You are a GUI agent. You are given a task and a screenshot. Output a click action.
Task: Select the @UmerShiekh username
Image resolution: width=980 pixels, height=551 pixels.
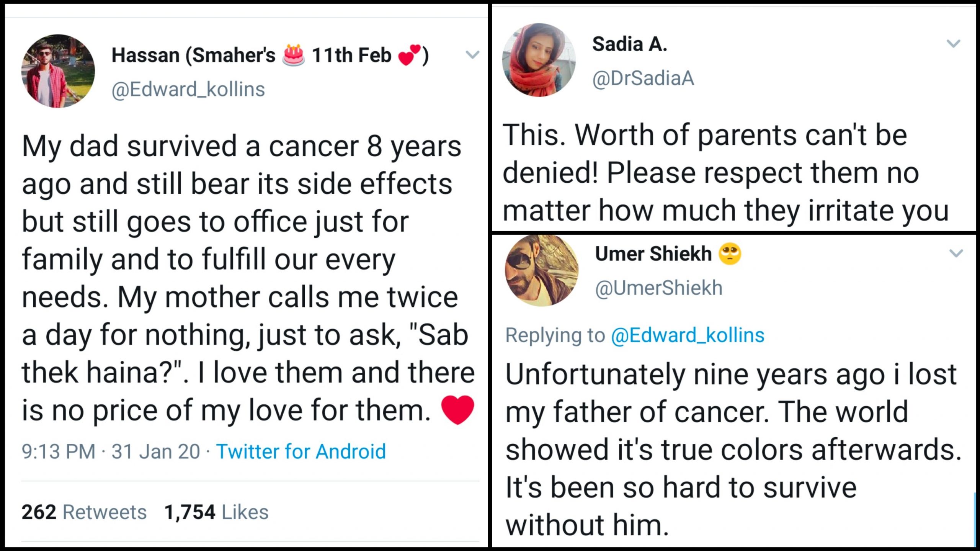point(658,288)
